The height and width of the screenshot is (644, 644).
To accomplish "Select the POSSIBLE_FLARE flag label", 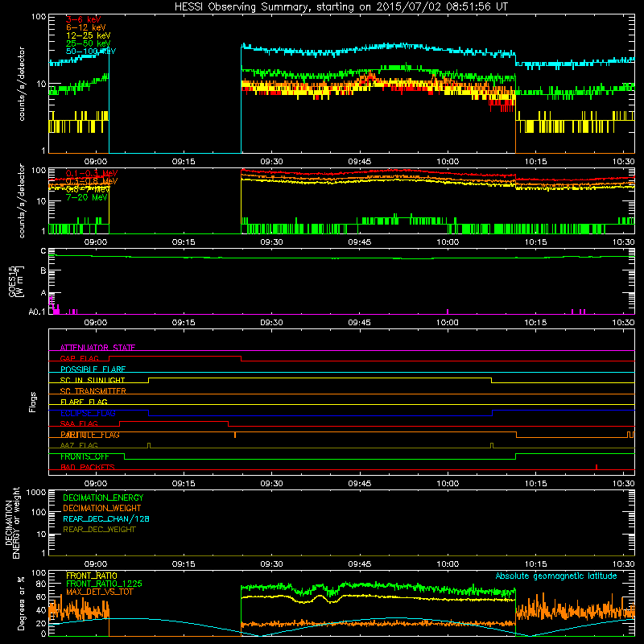I will (93, 369).
